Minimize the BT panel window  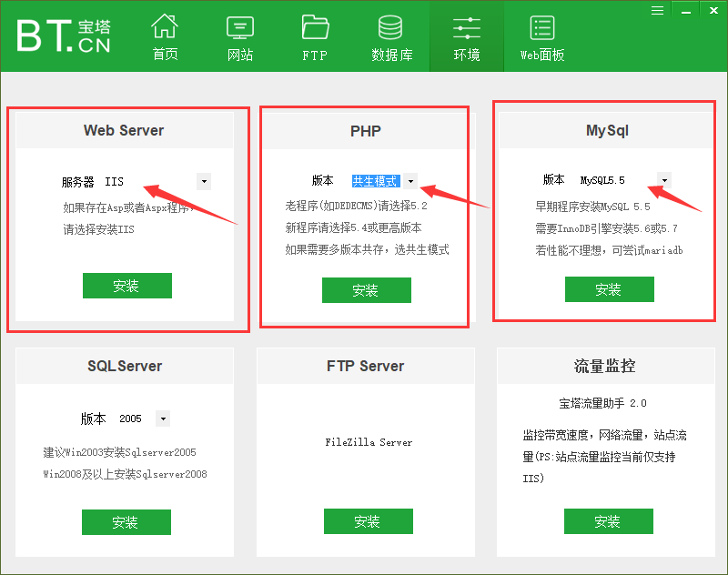(x=686, y=11)
